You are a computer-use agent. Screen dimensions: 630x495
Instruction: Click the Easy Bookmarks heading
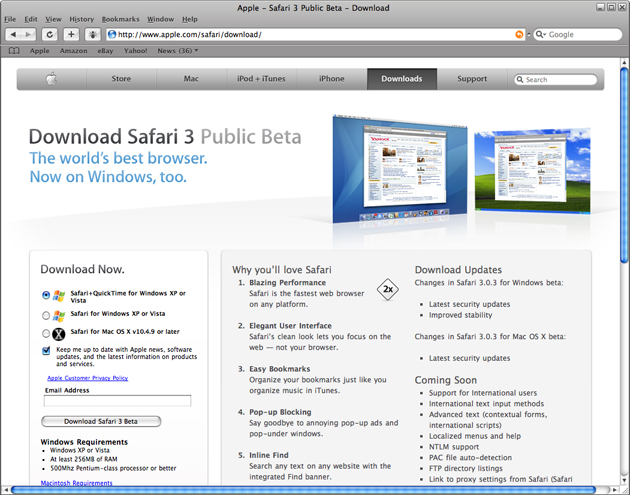click(x=280, y=369)
